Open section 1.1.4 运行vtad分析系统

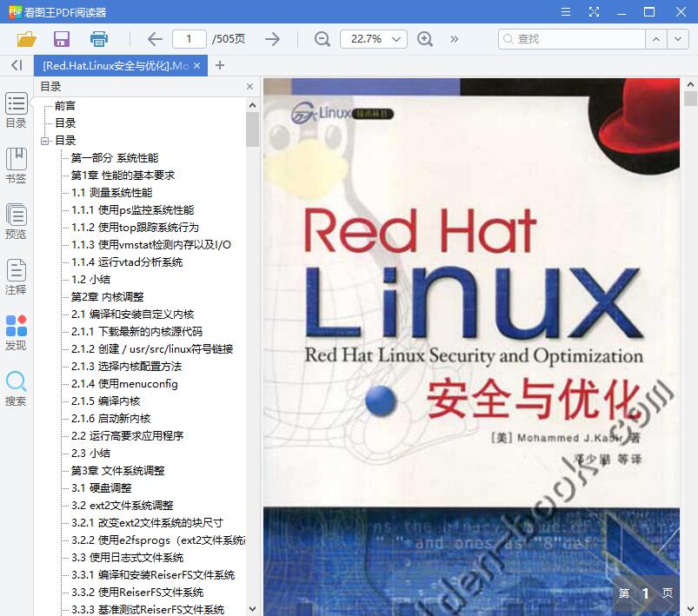pyautogui.click(x=127, y=262)
